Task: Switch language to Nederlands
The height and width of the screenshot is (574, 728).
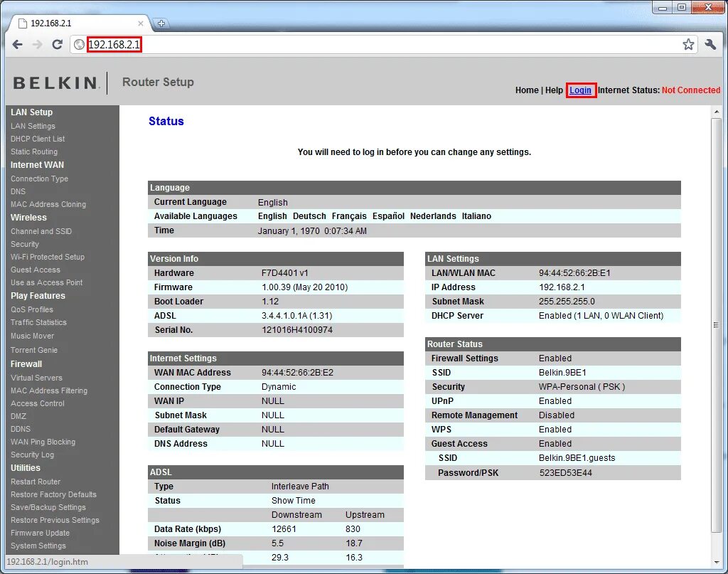Action: coord(433,216)
